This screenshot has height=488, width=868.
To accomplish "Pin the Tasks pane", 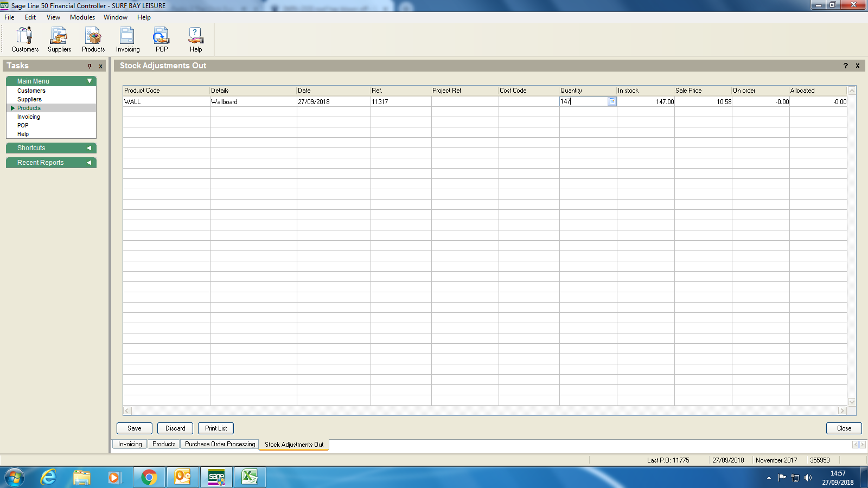I will (90, 66).
